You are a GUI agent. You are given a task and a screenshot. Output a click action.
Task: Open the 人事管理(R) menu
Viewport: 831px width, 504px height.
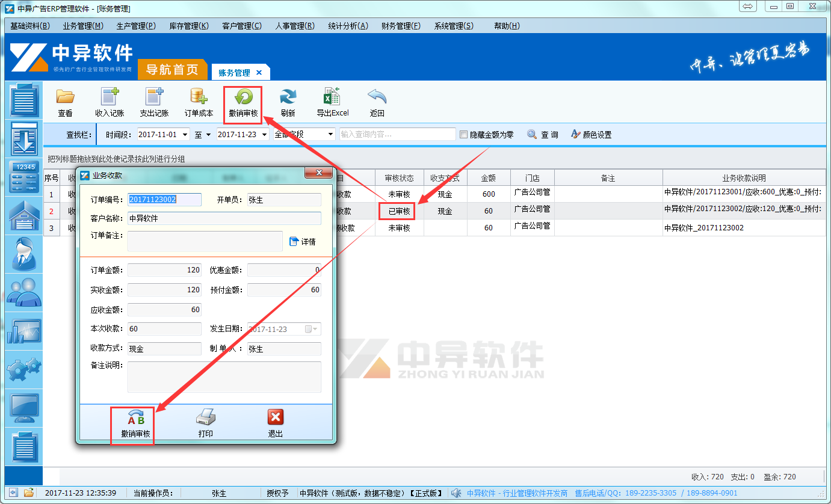click(295, 26)
